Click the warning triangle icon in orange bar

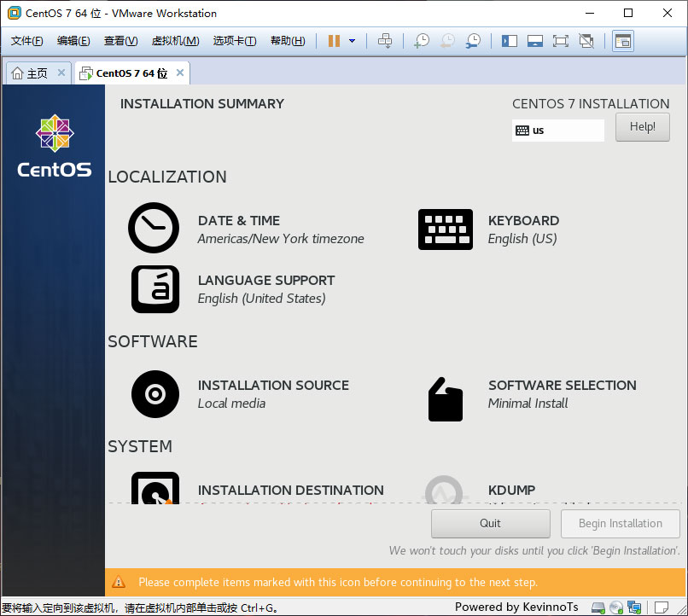[119, 582]
